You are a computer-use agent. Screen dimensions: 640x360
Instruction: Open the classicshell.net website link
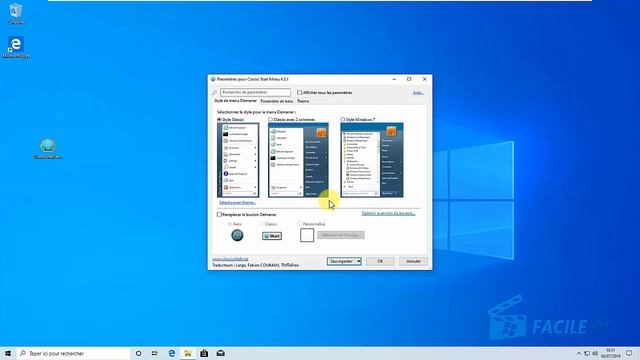pyautogui.click(x=230, y=259)
